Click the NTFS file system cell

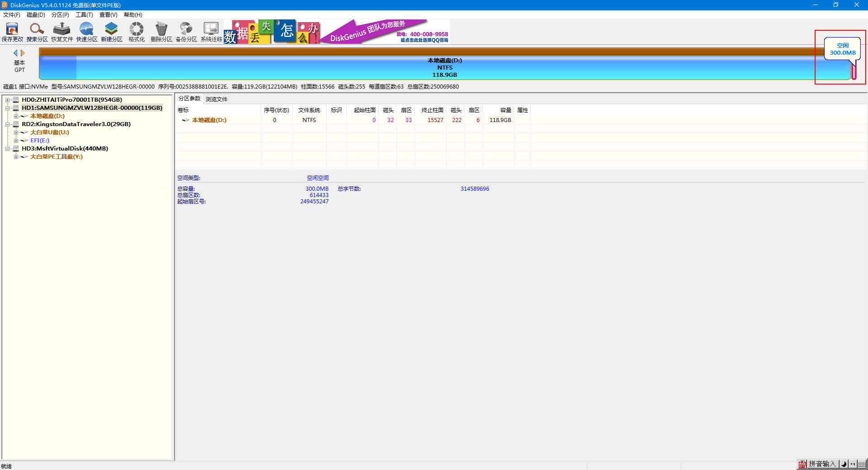coord(309,120)
